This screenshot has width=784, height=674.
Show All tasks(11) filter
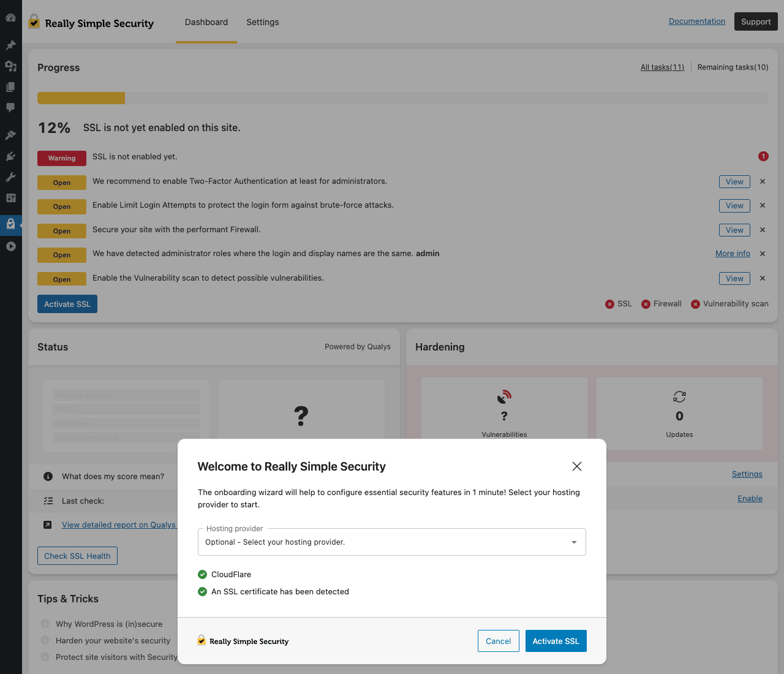[663, 67]
